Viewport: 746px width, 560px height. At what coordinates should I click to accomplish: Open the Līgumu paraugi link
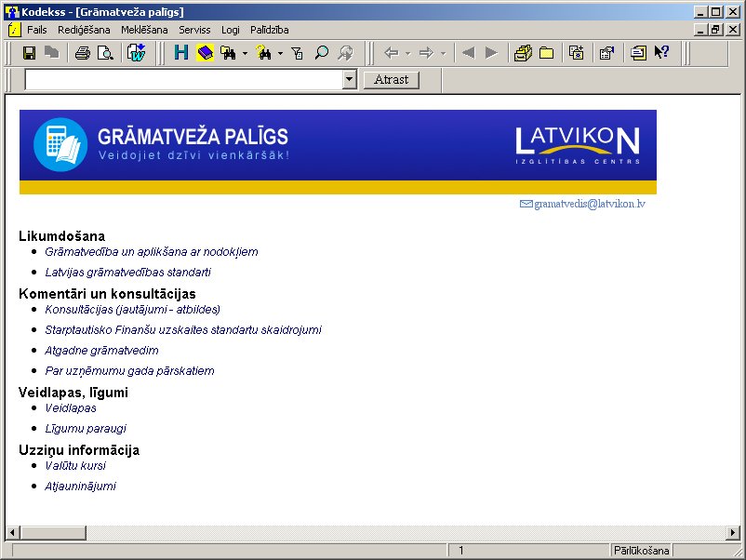(x=86, y=428)
